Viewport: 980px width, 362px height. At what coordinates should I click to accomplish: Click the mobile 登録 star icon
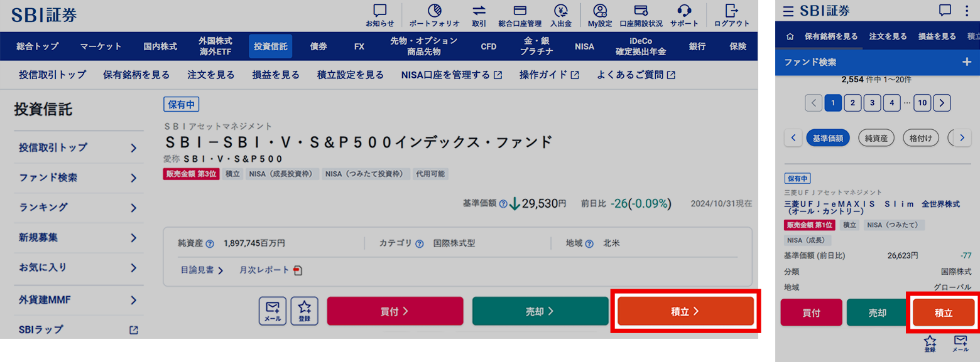click(930, 344)
